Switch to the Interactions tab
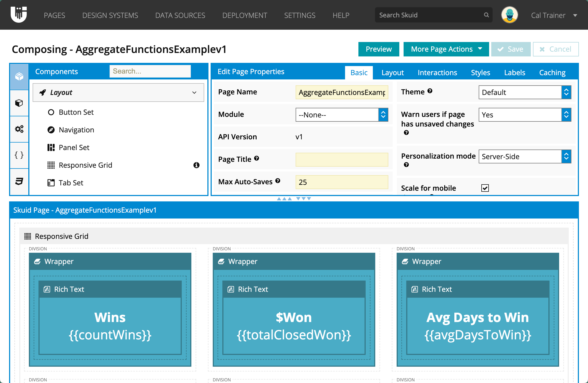 click(x=437, y=73)
